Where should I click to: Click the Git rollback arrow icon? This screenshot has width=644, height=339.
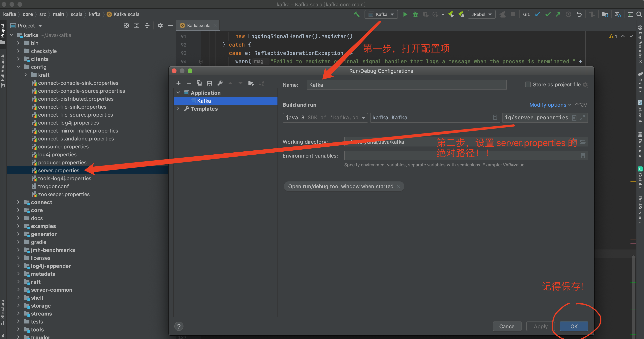(x=579, y=15)
